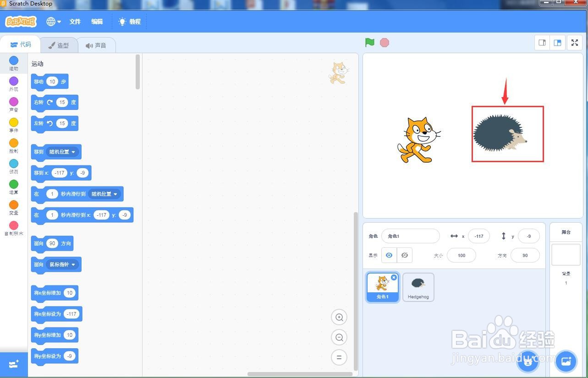Select the 角色1 sprite thumbnail
The height and width of the screenshot is (378, 588).
(383, 288)
